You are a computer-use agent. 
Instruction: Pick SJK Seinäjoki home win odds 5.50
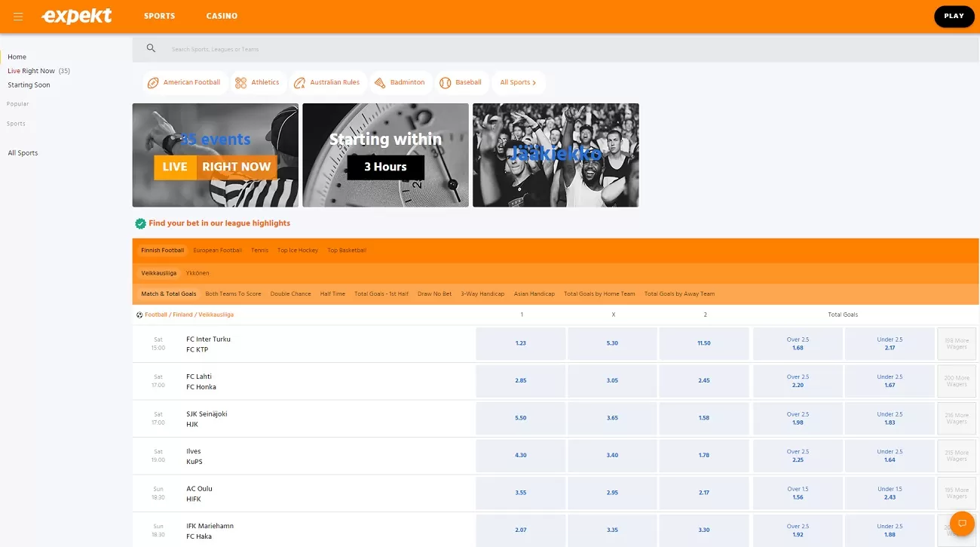coord(521,418)
